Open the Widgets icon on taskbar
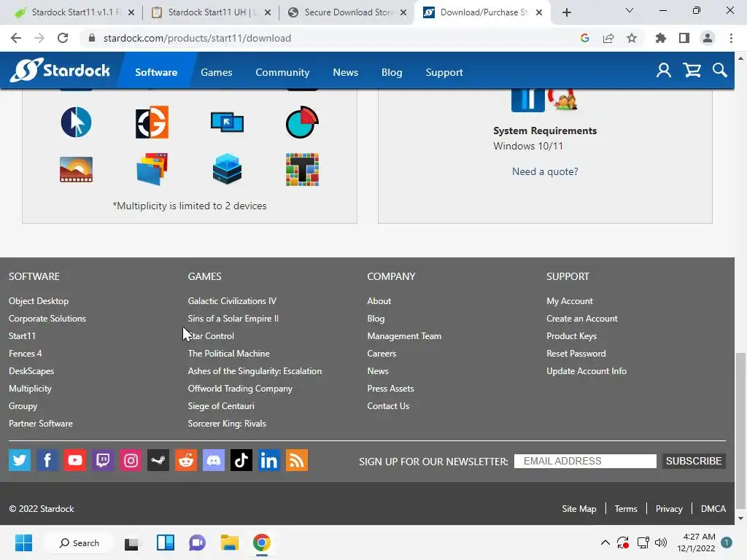 tap(166, 542)
